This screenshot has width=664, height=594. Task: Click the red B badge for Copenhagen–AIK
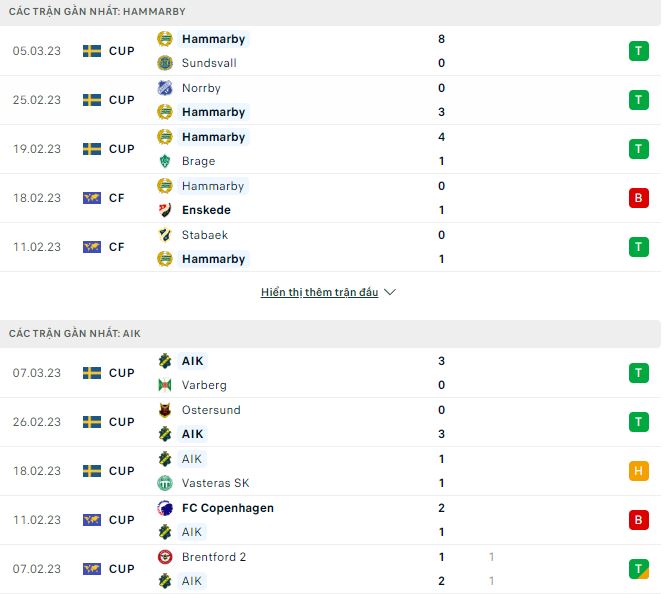coord(639,520)
